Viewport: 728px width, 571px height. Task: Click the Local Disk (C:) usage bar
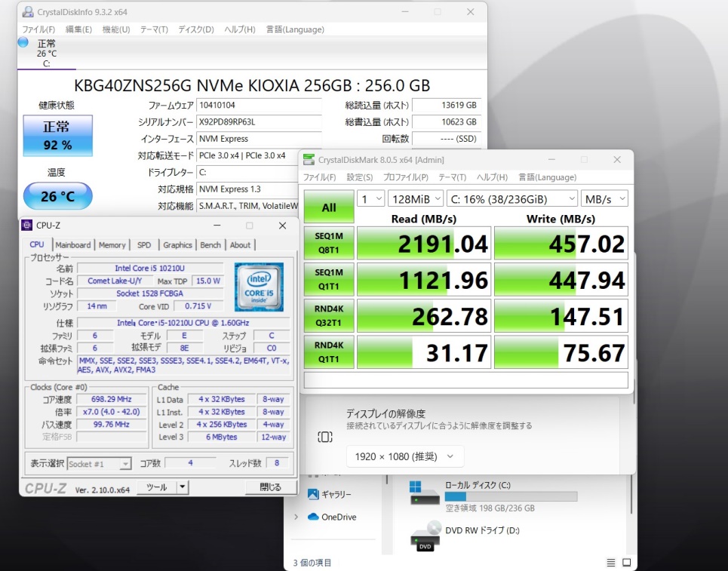pyautogui.click(x=511, y=496)
